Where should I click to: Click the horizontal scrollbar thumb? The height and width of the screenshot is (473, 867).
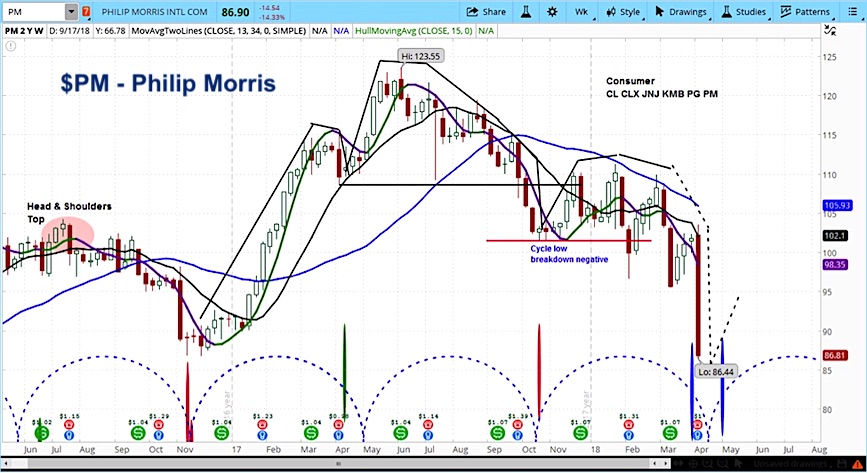(337, 464)
